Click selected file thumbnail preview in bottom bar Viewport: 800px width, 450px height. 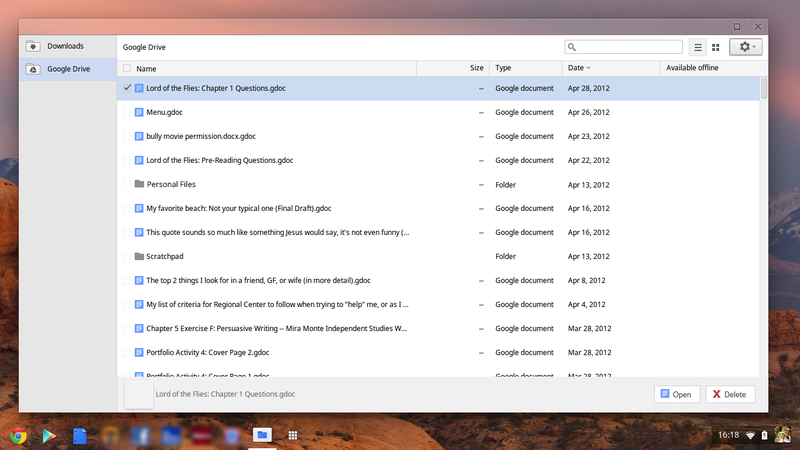point(139,394)
